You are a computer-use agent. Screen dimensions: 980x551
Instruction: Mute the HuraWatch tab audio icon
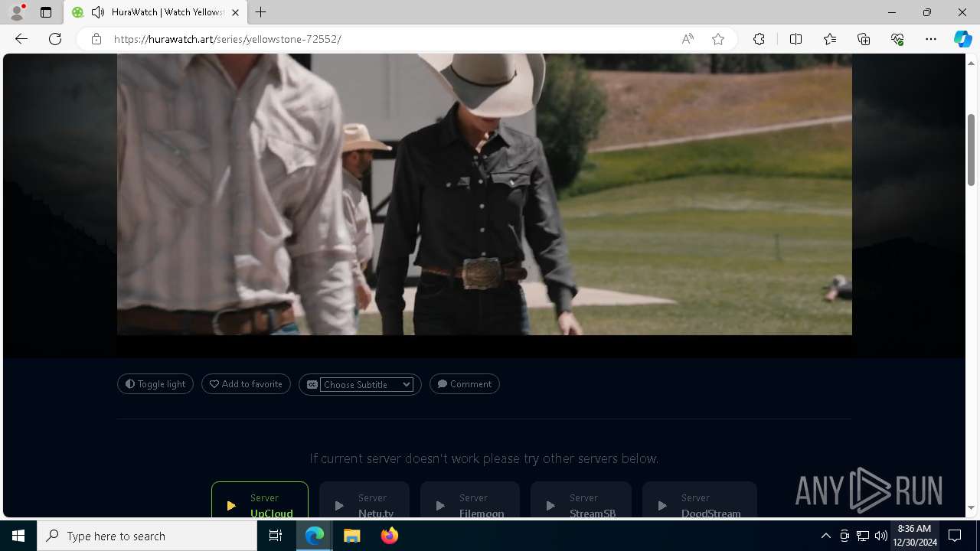tap(98, 12)
